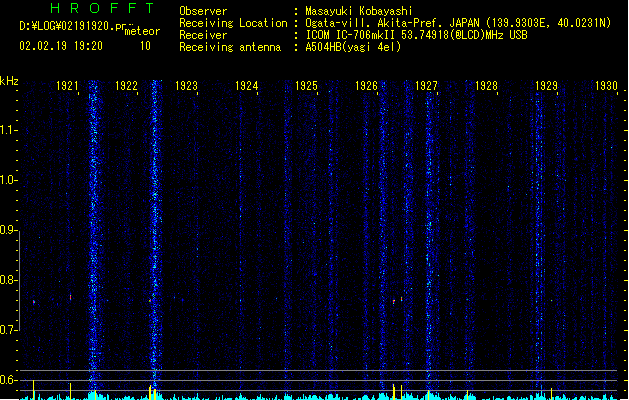629x400 pixels.
Task: Click the yellow echo marker below 1929
Action: tap(551, 394)
